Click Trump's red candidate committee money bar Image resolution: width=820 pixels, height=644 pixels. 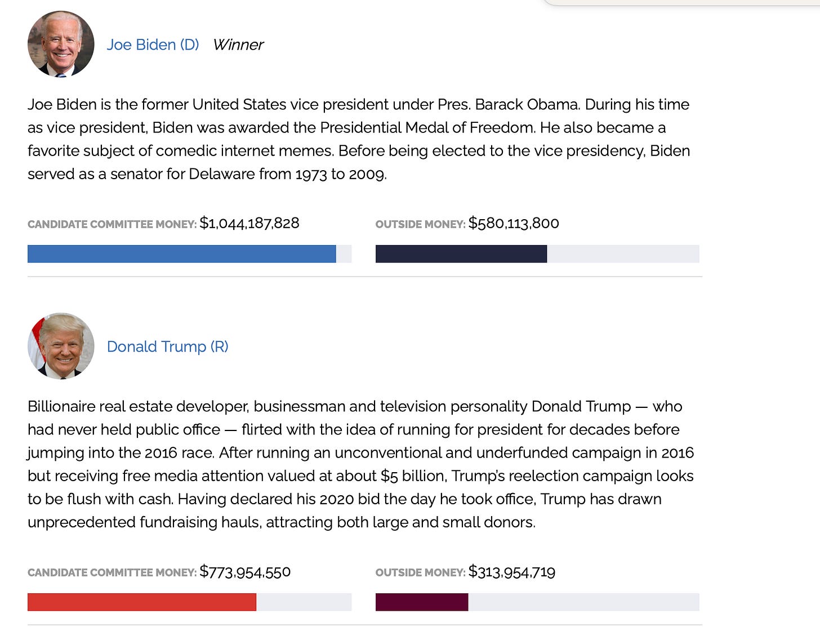click(142, 602)
